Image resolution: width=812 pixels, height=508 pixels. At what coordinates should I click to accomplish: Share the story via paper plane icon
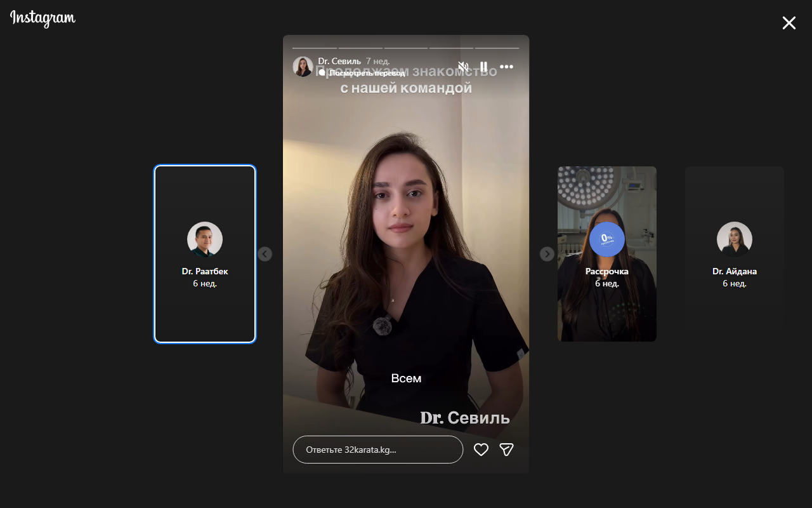506,450
